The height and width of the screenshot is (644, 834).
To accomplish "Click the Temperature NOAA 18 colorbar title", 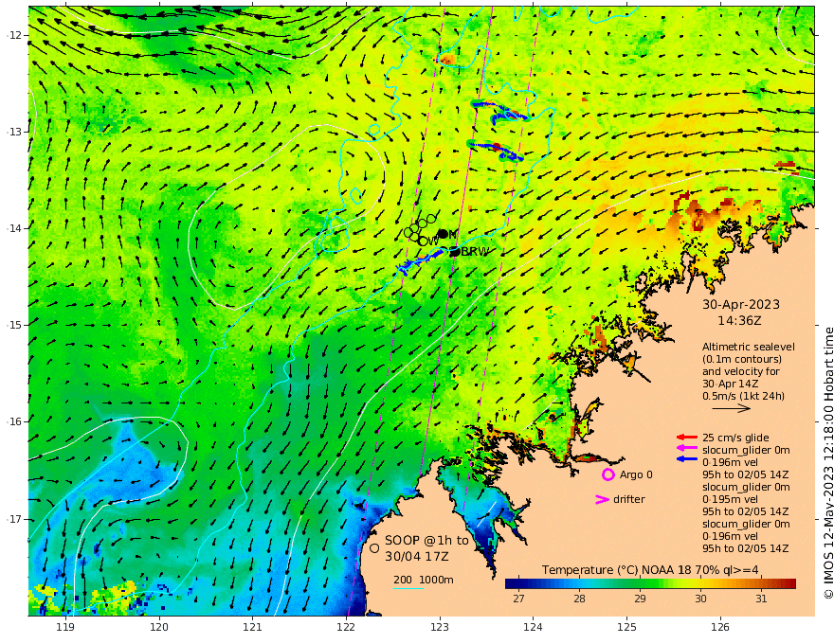I will click(x=650, y=570).
